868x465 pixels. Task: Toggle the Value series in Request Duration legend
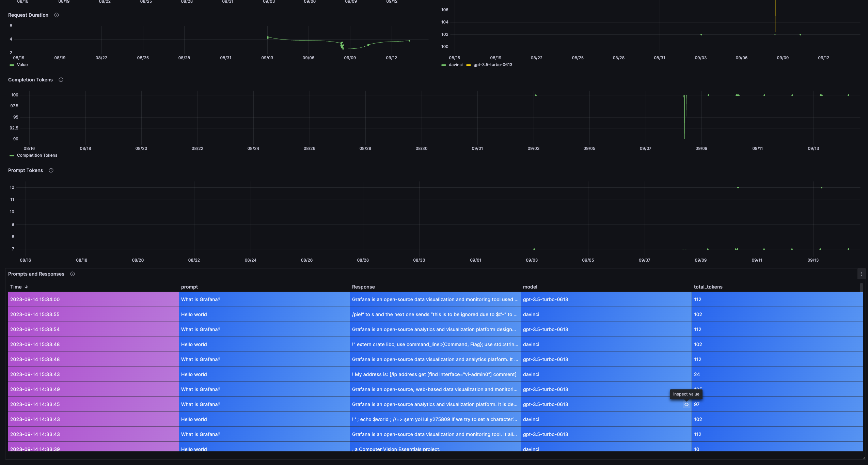click(x=22, y=65)
